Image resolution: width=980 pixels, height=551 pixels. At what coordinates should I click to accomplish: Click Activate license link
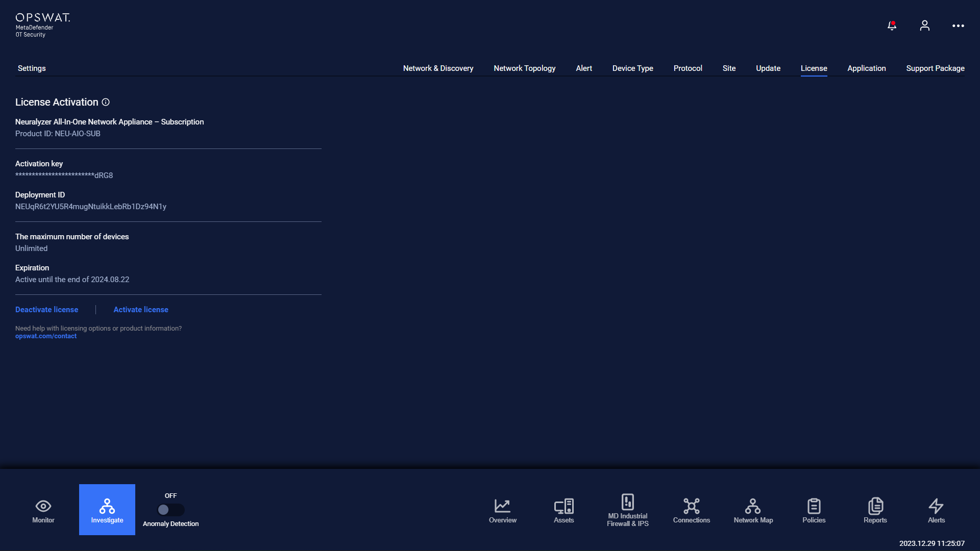(x=141, y=310)
